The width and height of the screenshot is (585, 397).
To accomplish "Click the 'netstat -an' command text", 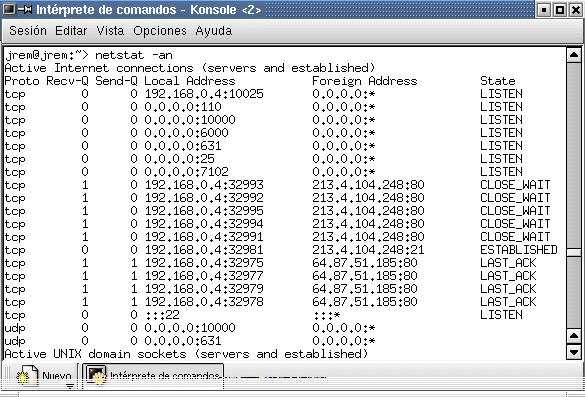I will click(134, 55).
